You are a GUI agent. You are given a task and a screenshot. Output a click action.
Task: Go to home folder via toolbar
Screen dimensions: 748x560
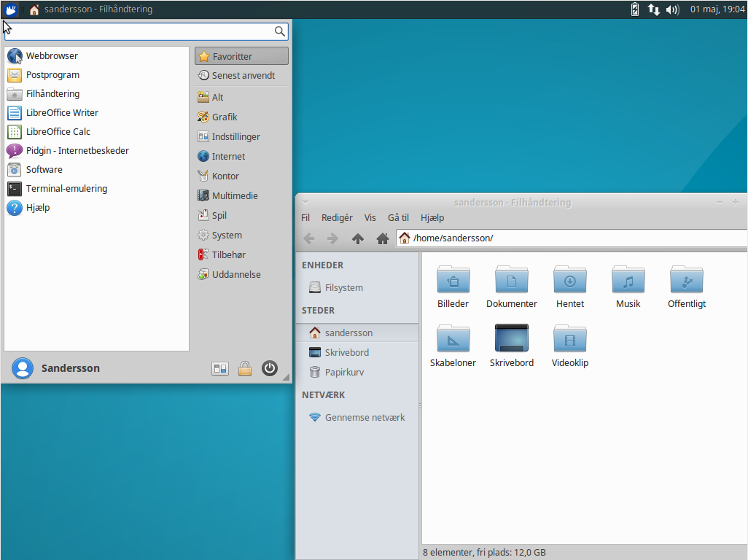tap(383, 238)
